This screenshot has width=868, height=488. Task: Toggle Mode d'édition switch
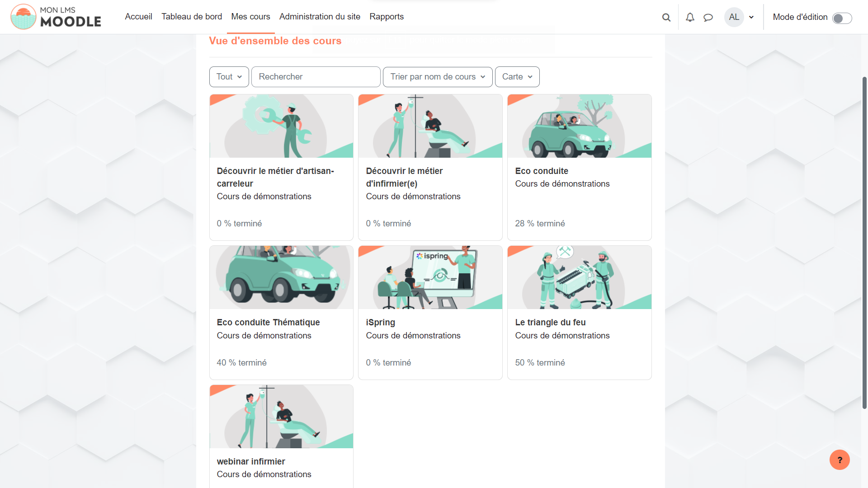[842, 18]
